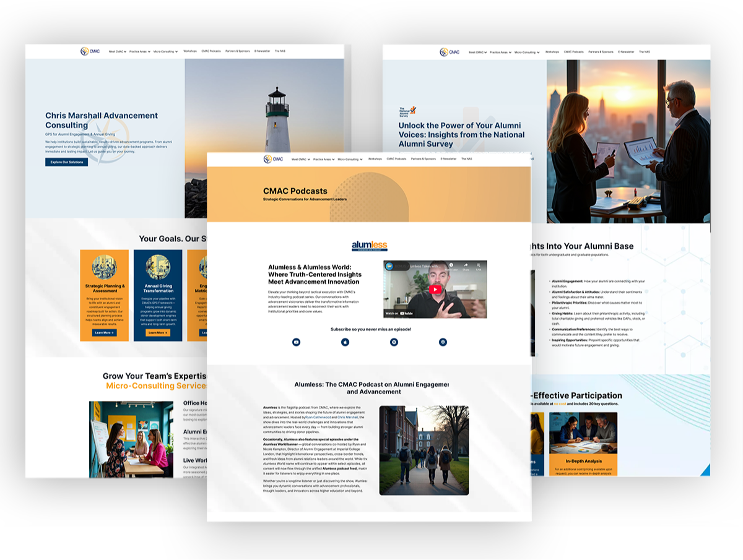Expand Meet CMAC dropdown on survey page

pyautogui.click(x=478, y=52)
